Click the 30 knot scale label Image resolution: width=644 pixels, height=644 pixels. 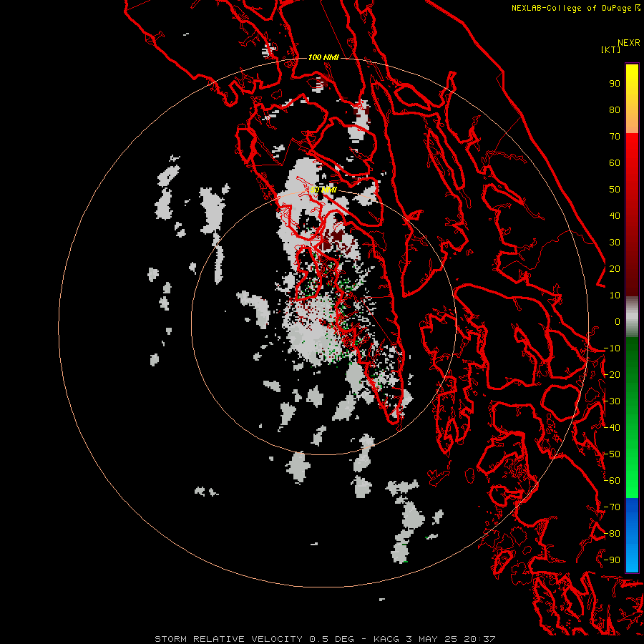(x=615, y=243)
